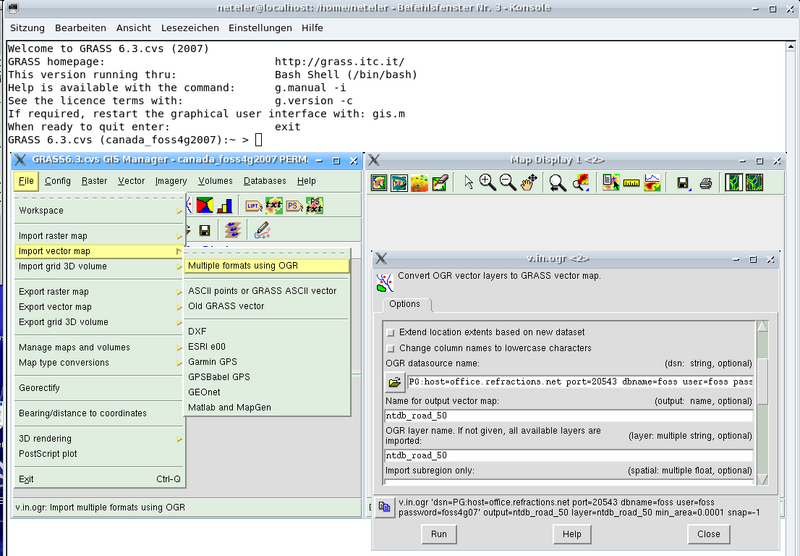Activate the zoom out magnifier tool
The height and width of the screenshot is (556, 800).
[x=508, y=182]
